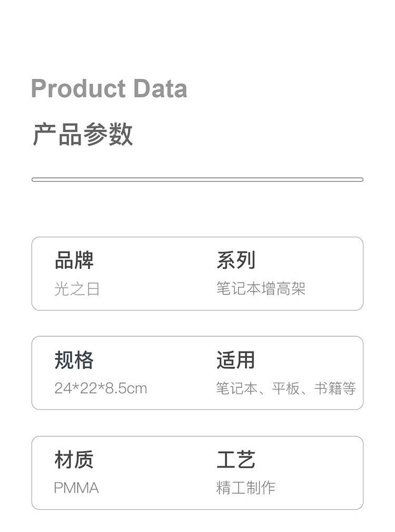Click the size value 24*22*8.5cm
395x532 pixels.
coord(101,388)
